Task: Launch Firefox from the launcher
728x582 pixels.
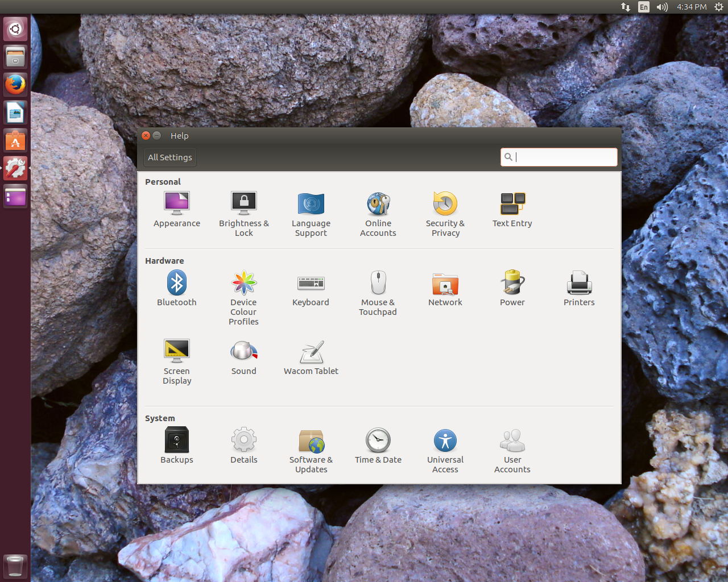Action: 15,85
